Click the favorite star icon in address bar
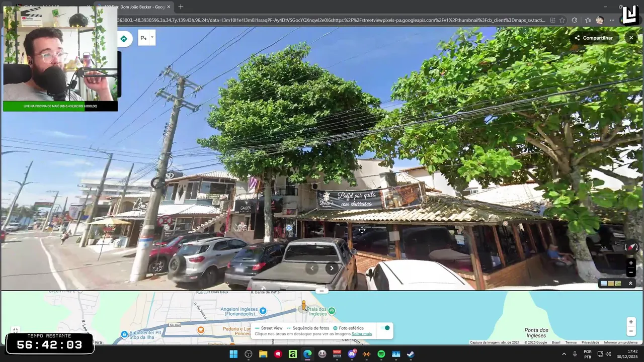 click(562, 20)
